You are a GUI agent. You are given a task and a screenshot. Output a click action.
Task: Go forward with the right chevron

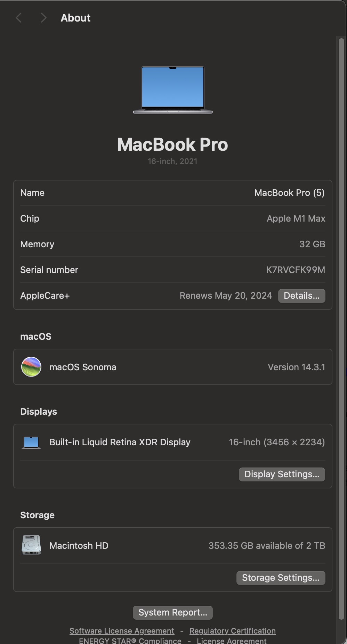pyautogui.click(x=43, y=18)
